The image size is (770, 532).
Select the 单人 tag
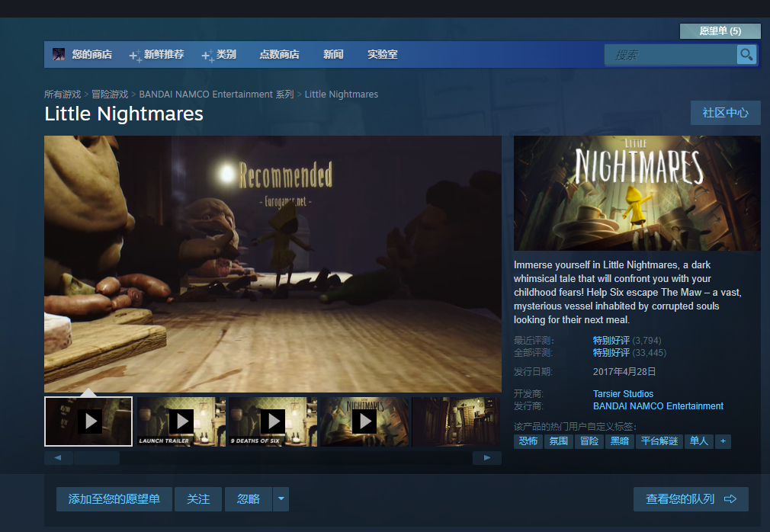pos(699,441)
